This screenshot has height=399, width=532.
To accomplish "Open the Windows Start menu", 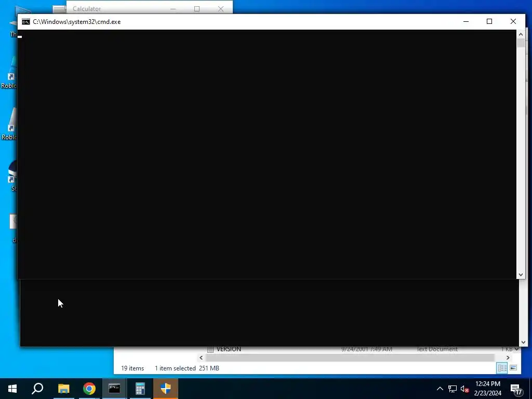I will (x=12, y=389).
